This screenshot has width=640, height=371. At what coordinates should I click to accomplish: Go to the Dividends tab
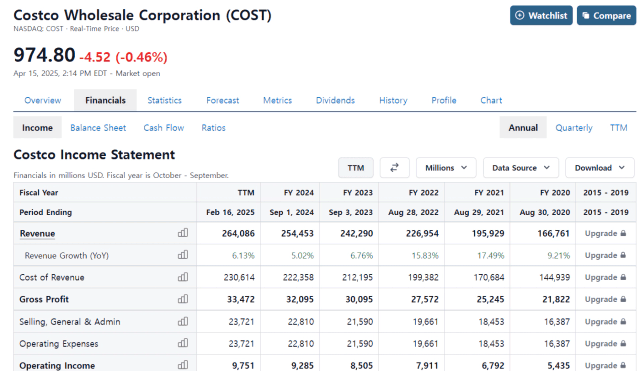(x=335, y=100)
